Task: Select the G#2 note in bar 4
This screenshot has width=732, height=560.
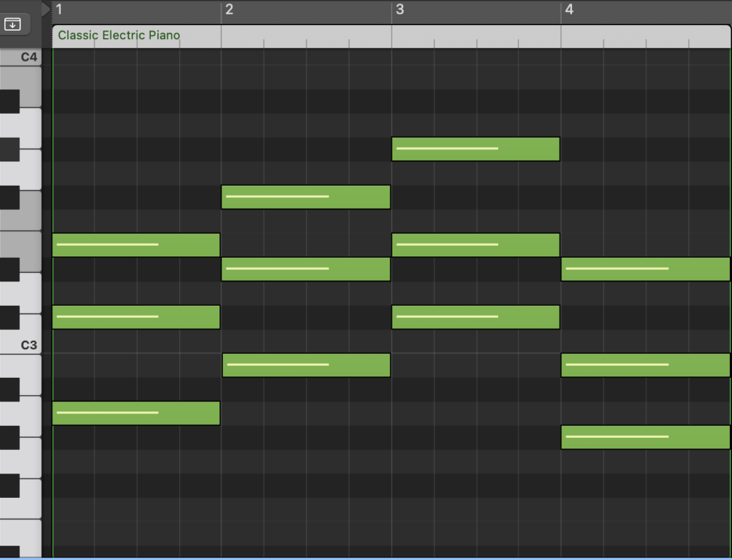Action: 646,437
